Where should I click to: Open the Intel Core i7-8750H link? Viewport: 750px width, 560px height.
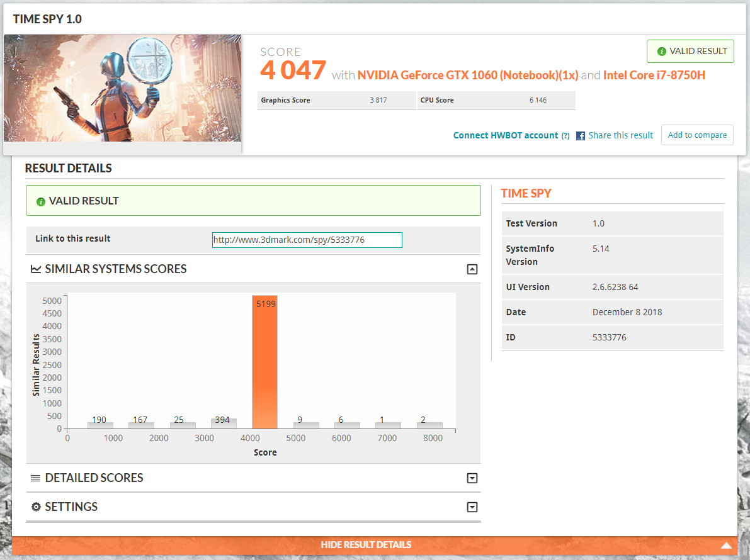(654, 75)
